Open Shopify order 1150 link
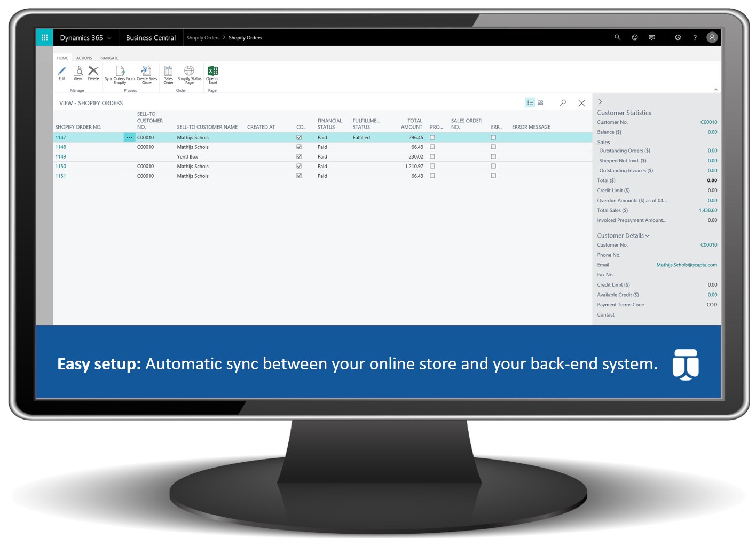Viewport: 756px width, 538px height. (61, 166)
